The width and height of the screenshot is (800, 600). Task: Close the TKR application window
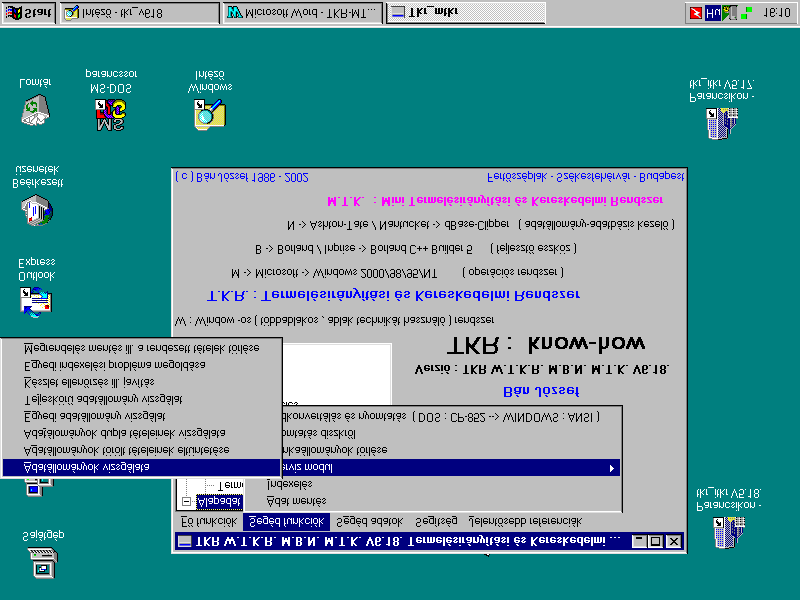(673, 541)
